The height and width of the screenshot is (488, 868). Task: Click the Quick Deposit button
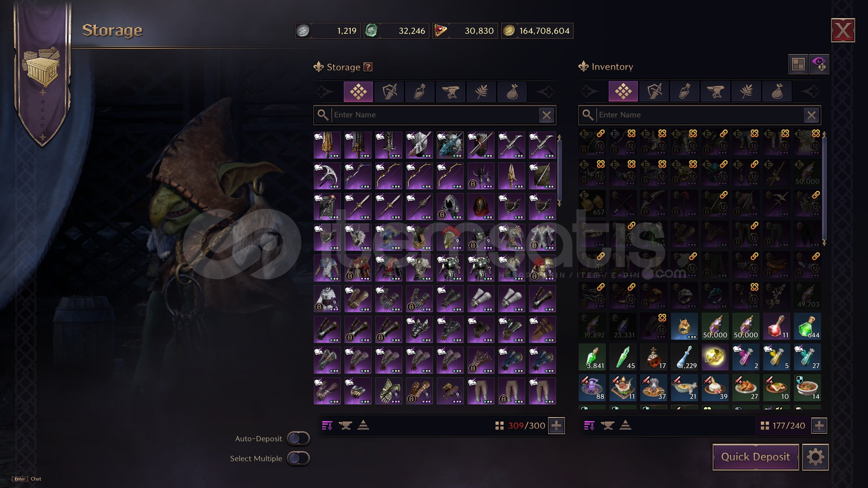[755, 457]
